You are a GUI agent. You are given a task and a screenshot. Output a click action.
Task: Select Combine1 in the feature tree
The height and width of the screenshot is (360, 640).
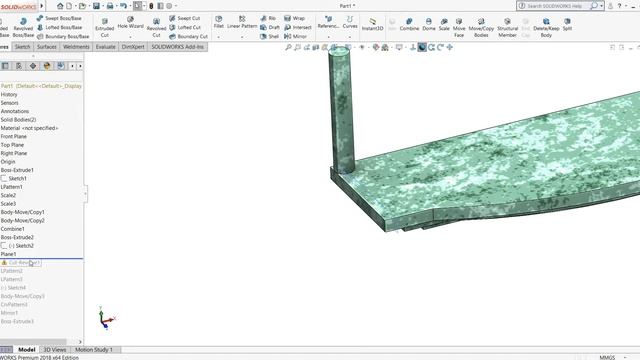point(13,229)
